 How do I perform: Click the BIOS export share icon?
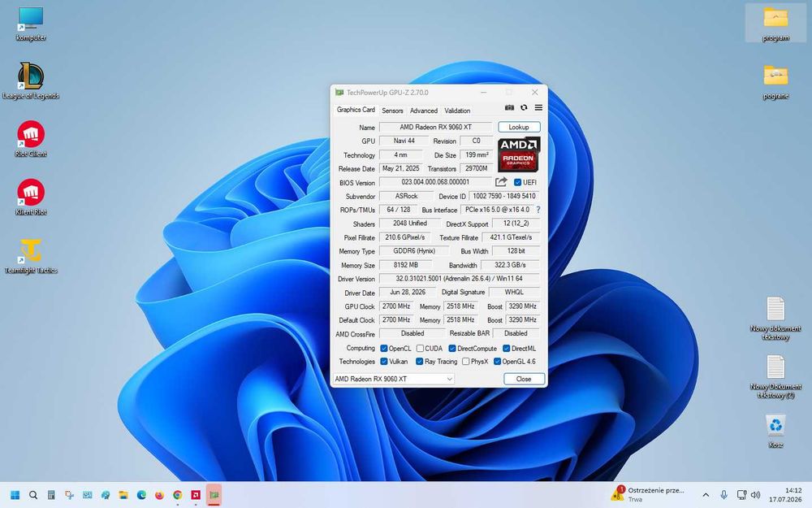coord(501,182)
